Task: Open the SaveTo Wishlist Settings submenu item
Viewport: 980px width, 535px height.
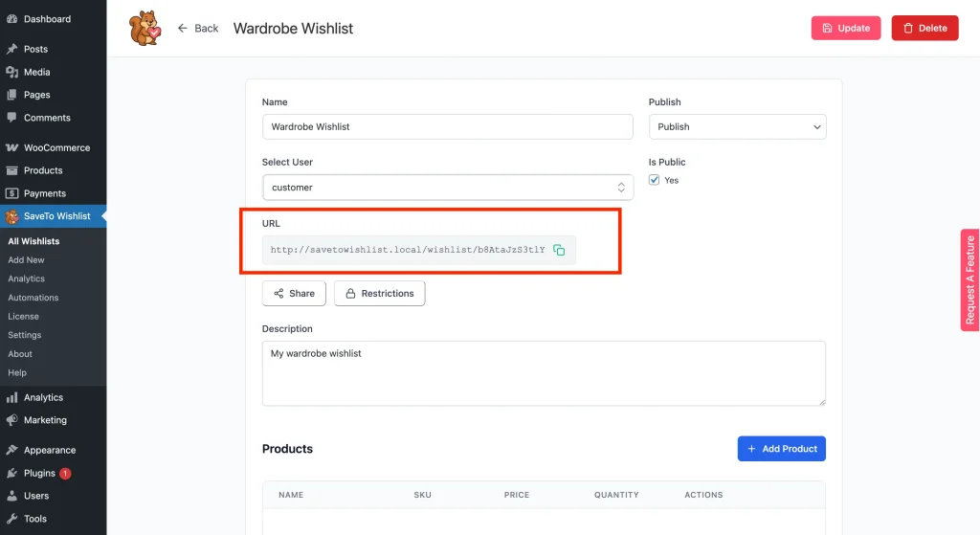Action: pos(24,335)
